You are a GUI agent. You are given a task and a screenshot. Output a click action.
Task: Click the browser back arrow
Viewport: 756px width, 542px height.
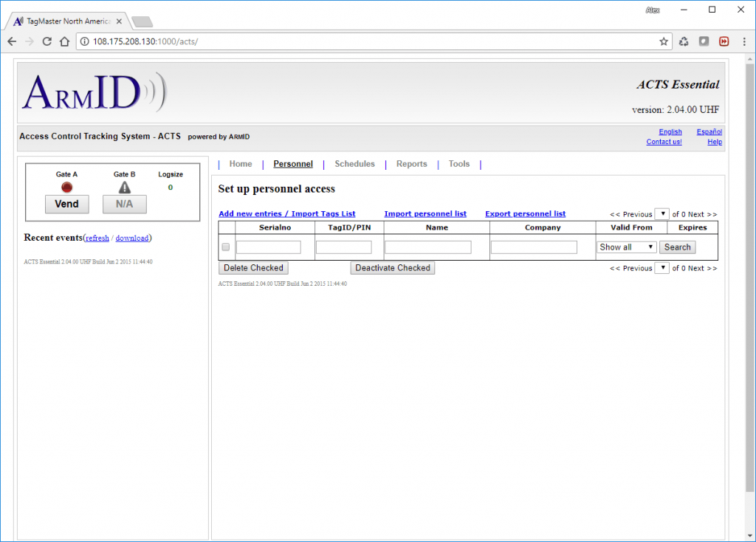(12, 41)
